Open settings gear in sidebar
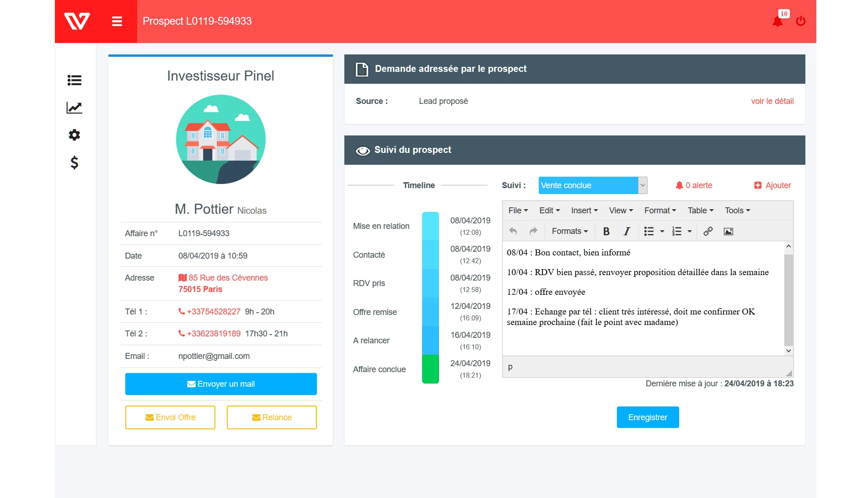Viewport: 868px width, 498px height. (75, 135)
